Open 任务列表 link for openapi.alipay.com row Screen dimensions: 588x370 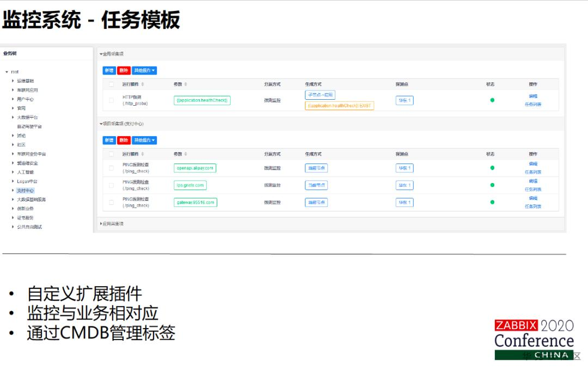click(533, 172)
